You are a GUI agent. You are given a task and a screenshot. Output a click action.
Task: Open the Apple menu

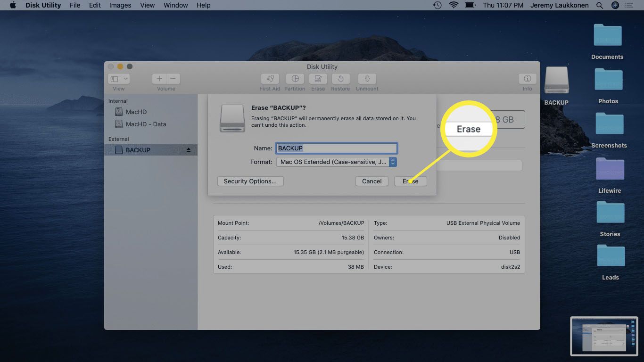13,5
